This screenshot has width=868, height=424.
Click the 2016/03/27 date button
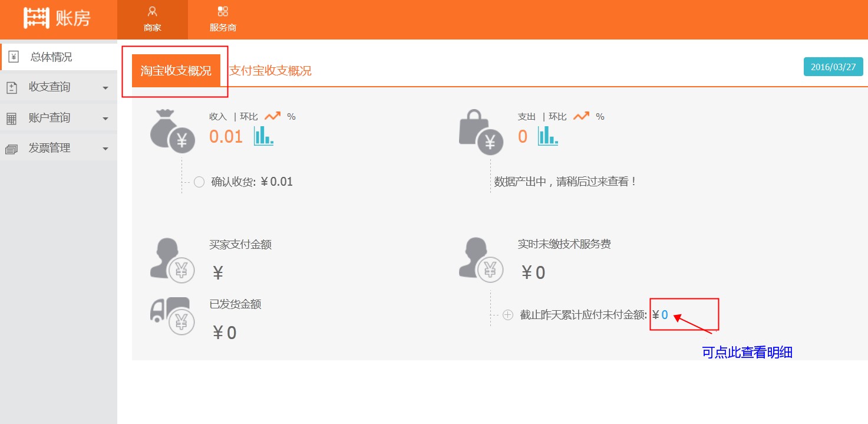click(833, 67)
